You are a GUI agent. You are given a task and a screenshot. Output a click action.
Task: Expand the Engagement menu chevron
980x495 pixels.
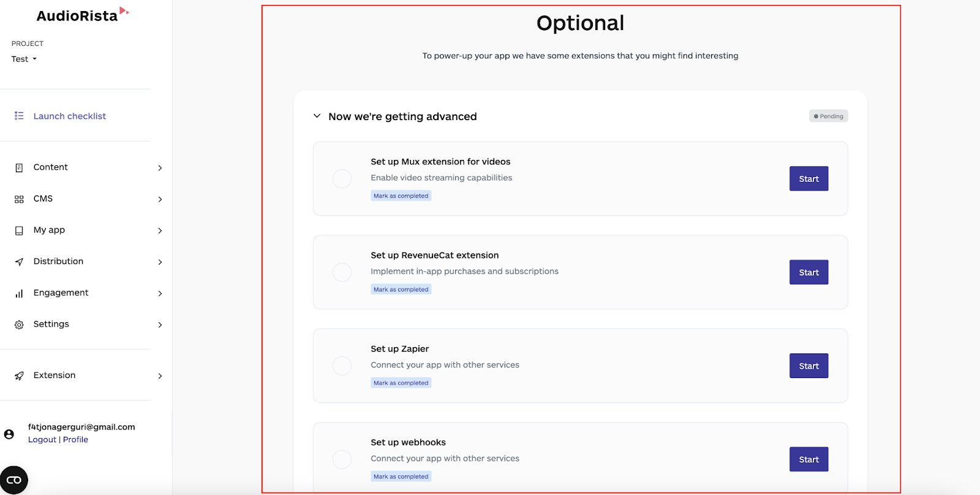[x=160, y=293]
